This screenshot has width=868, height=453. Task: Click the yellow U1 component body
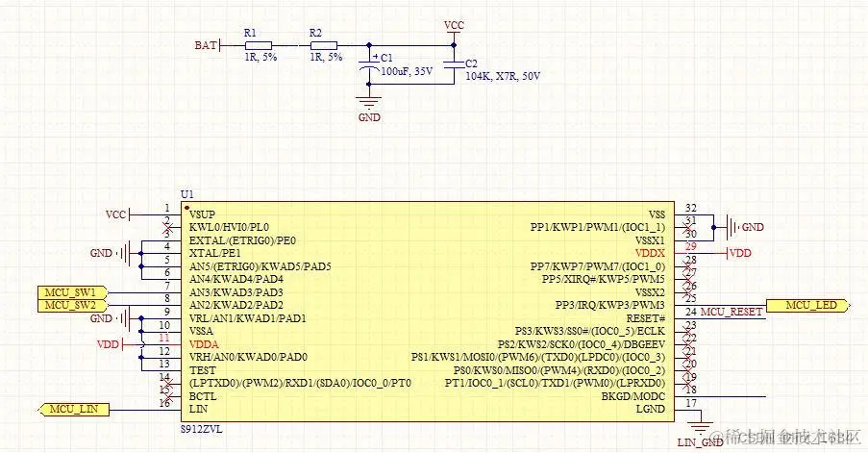(x=428, y=312)
